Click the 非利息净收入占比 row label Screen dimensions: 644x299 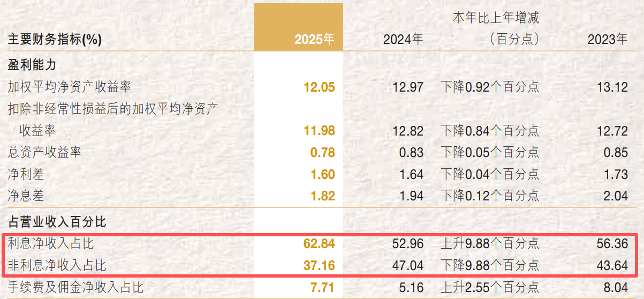coord(57,265)
